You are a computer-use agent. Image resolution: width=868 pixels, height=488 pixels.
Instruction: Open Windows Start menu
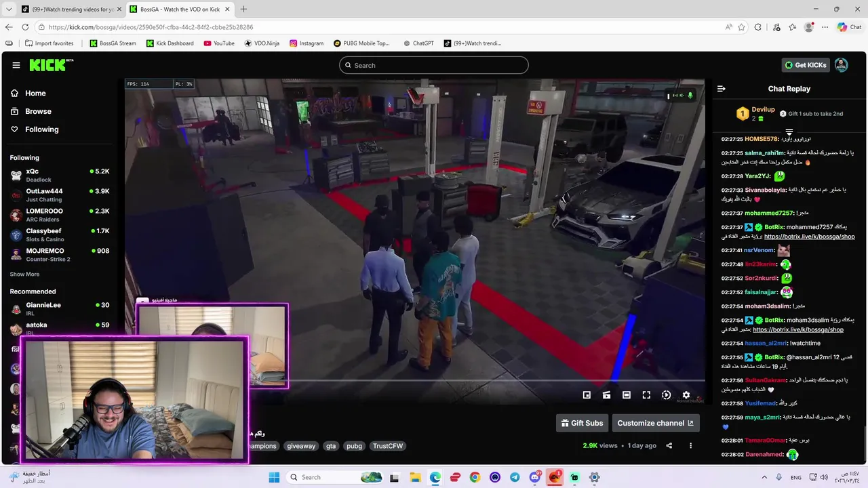[274, 477]
